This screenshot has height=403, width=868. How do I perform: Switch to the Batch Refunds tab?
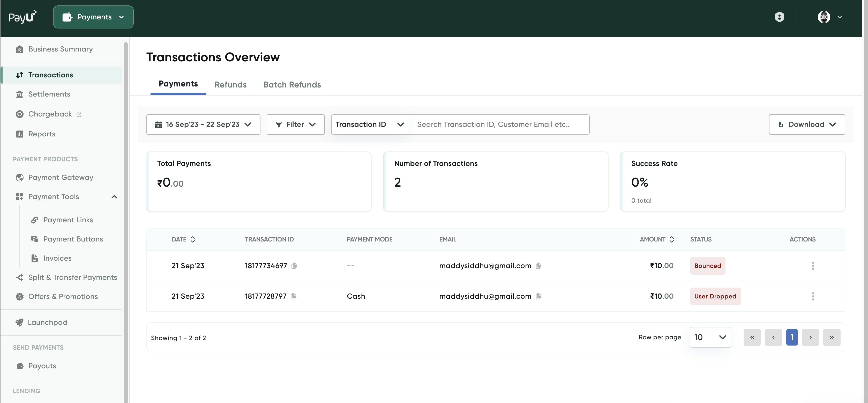coord(292,85)
